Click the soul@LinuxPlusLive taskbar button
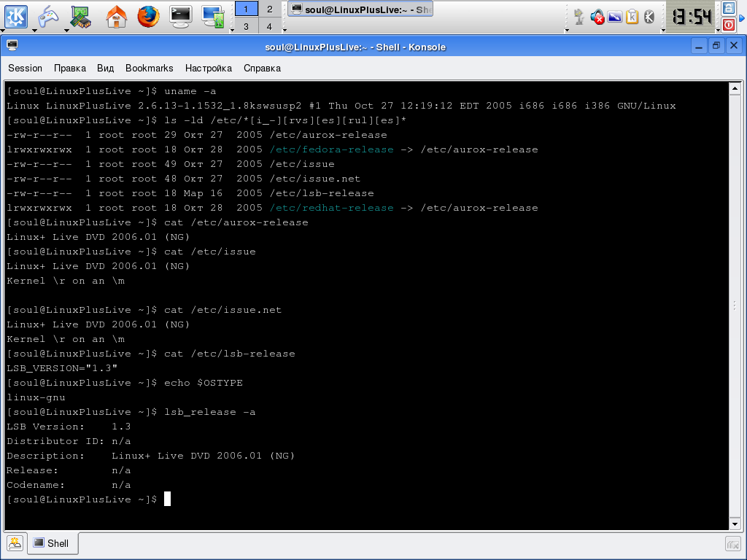 coord(360,9)
